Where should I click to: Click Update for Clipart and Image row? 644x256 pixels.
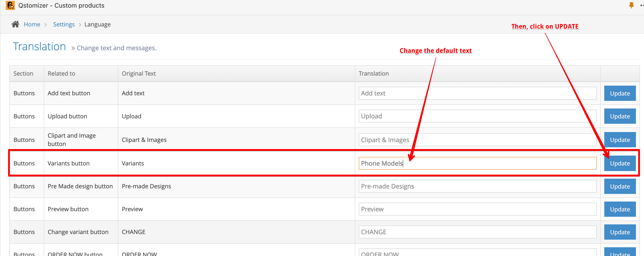[x=620, y=140]
